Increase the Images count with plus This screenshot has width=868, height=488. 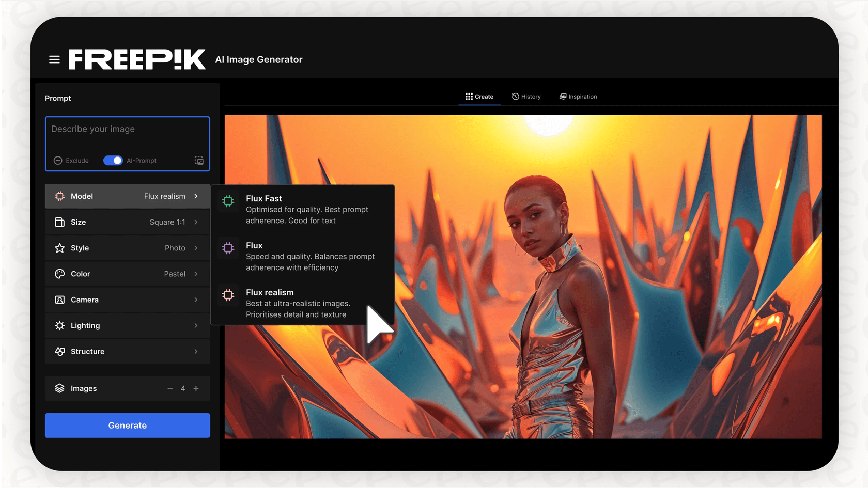[196, 388]
